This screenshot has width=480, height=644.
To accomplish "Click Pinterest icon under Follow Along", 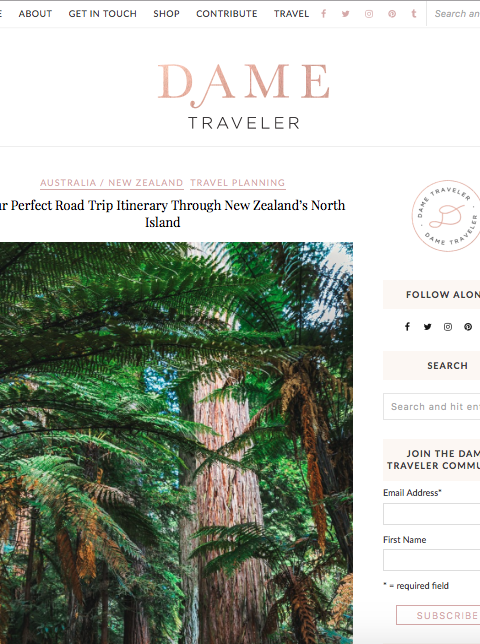I will 468,327.
